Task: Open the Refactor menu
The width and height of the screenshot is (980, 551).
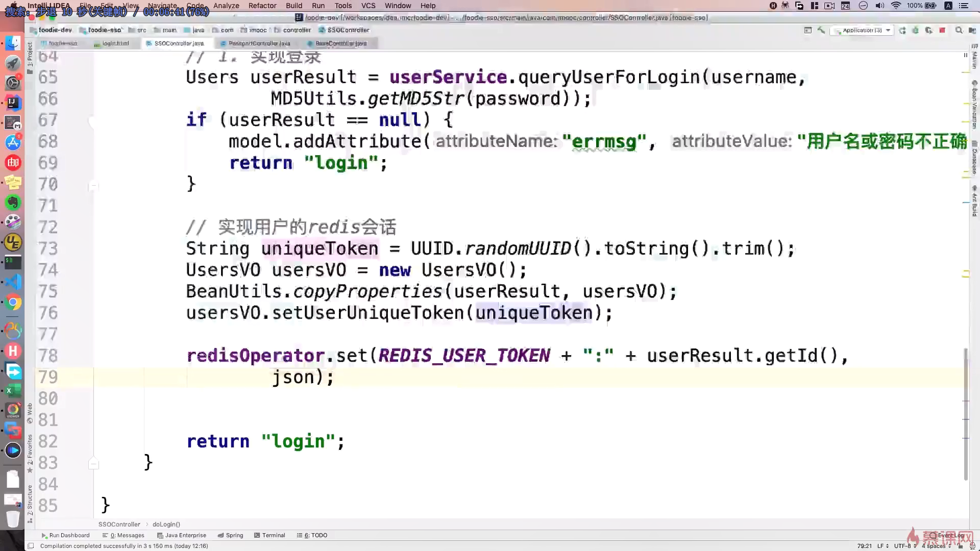Action: 262,6
